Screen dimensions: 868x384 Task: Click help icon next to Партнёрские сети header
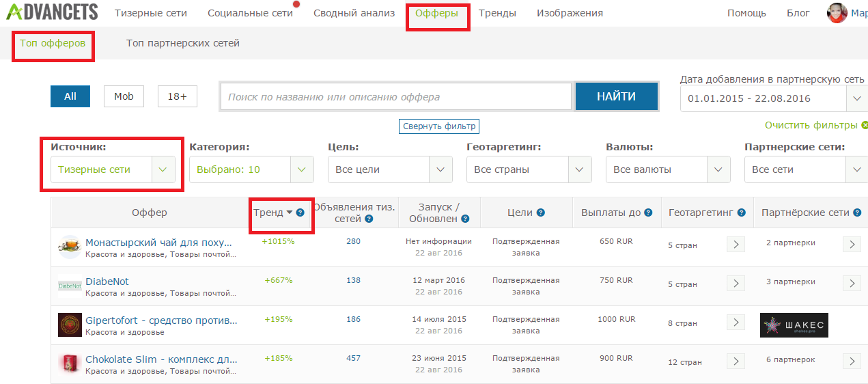[856, 212]
